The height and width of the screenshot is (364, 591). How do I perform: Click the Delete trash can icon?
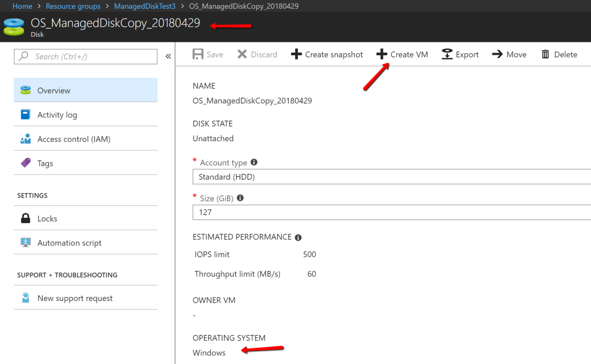pos(545,54)
